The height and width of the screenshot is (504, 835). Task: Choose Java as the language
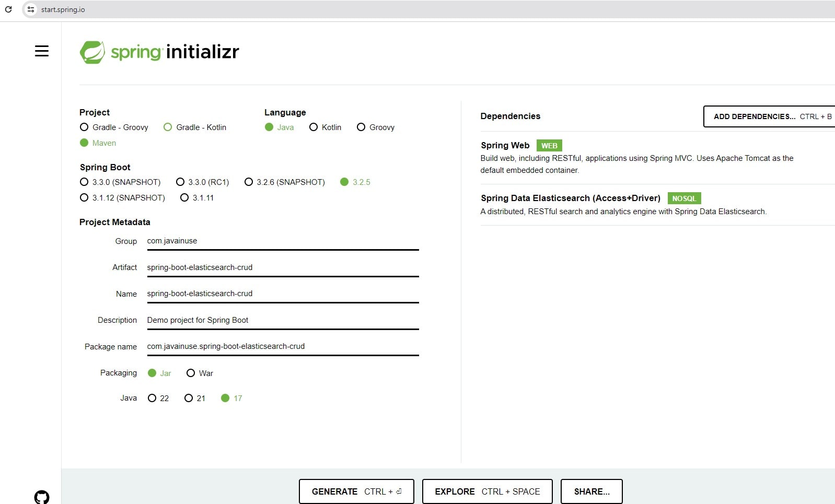coord(279,127)
